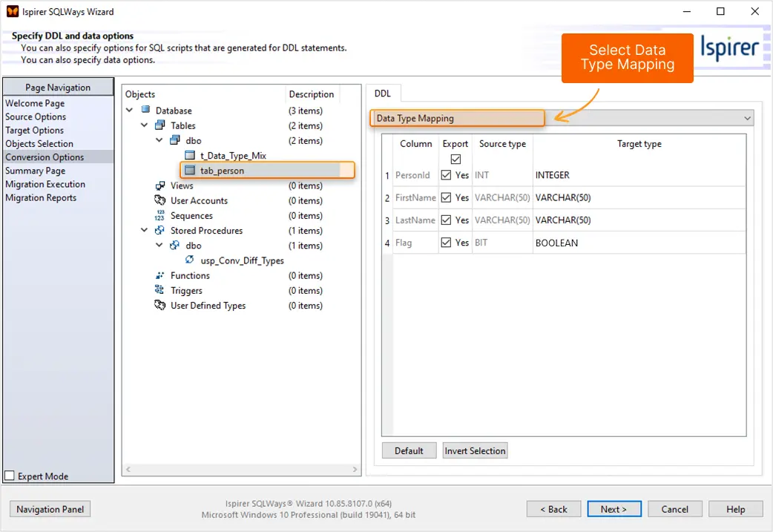This screenshot has width=773, height=532.
Task: Uncheck Export for the Flag column
Action: pos(446,243)
